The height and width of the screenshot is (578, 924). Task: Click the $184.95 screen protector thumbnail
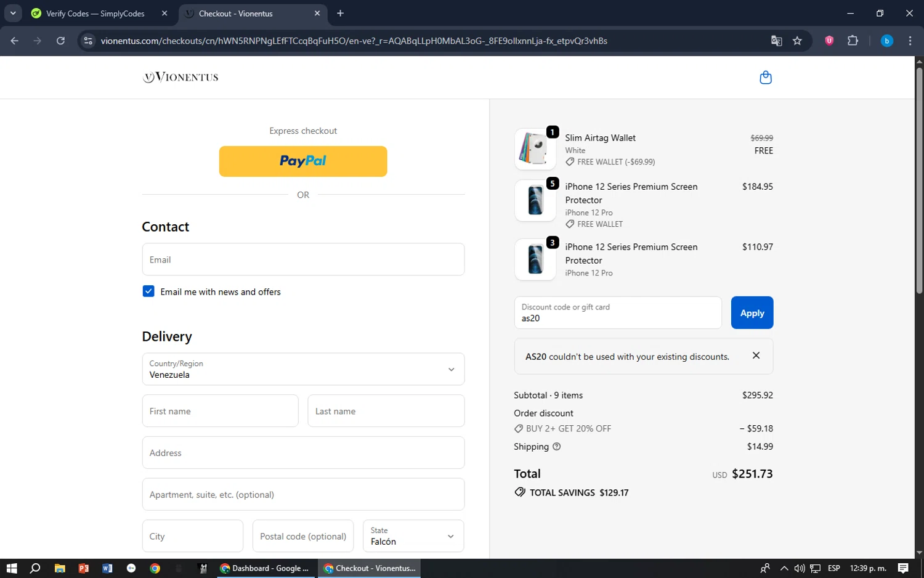tap(535, 201)
